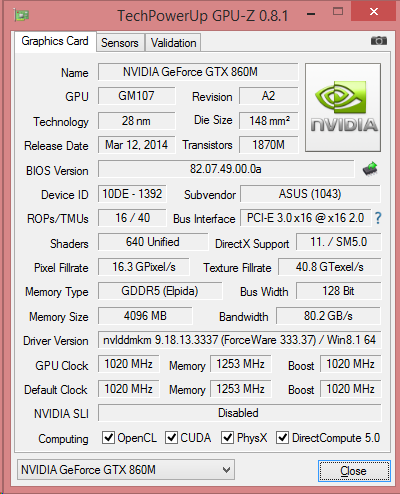Open the GPU selection dropdown

tap(126, 470)
